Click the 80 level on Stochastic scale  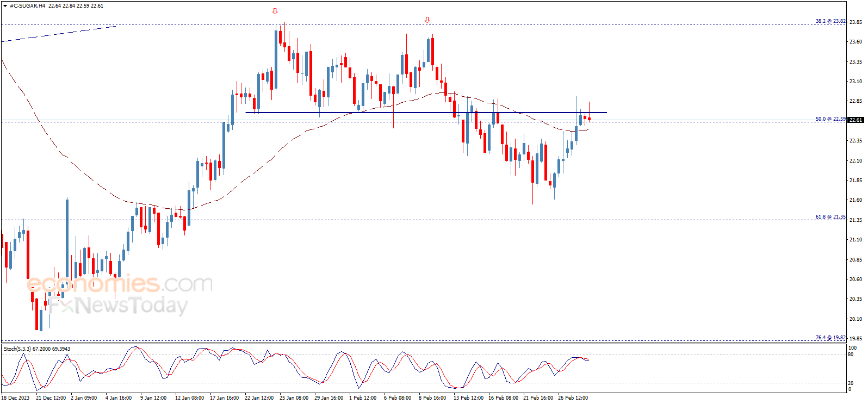(x=851, y=355)
